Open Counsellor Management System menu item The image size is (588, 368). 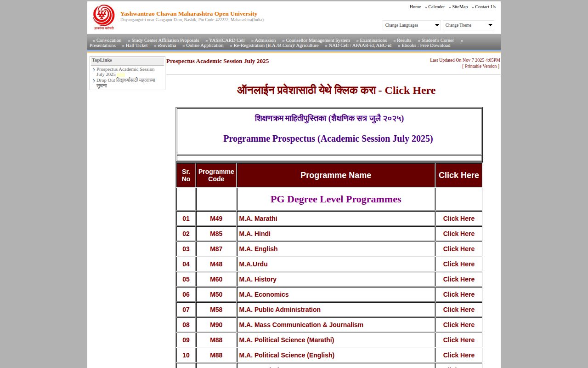pyautogui.click(x=318, y=40)
